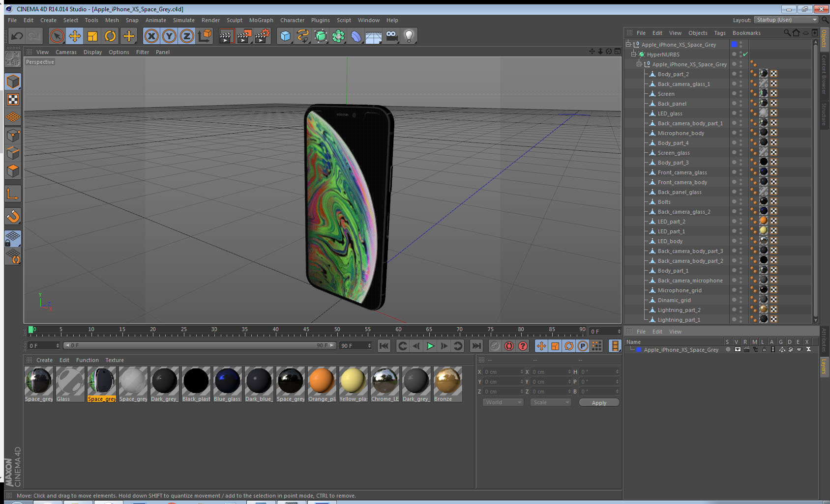This screenshot has width=830, height=504.
Task: Open the viewport Display menu
Action: point(92,52)
